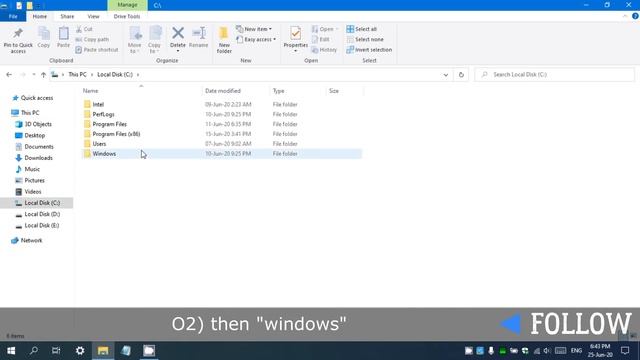Open 3D Objects in navigation pane

point(38,124)
